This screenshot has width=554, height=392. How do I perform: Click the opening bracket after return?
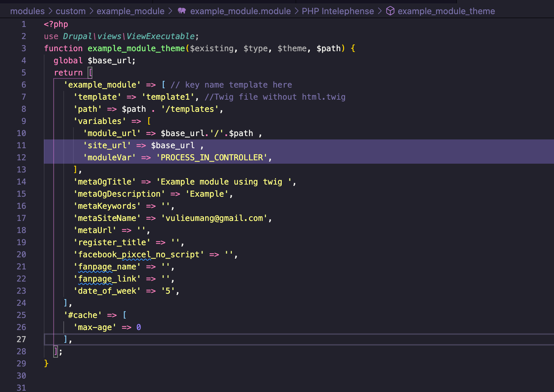90,73
